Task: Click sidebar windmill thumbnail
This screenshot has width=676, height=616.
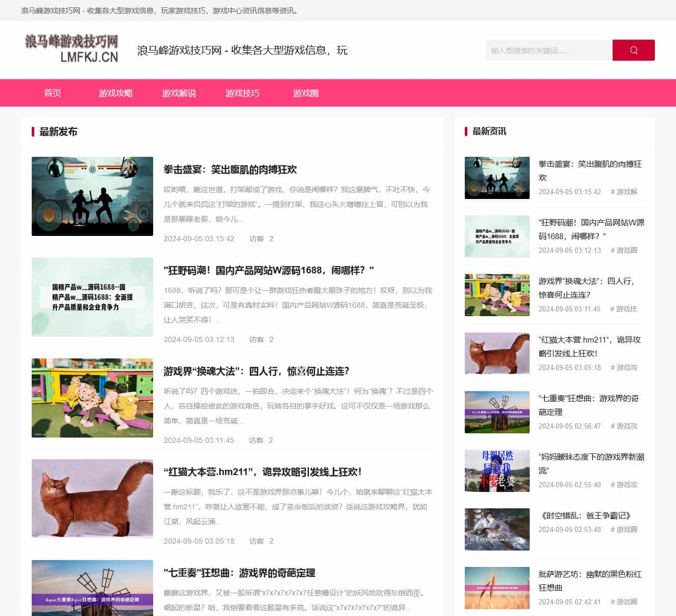Action: pos(497,412)
